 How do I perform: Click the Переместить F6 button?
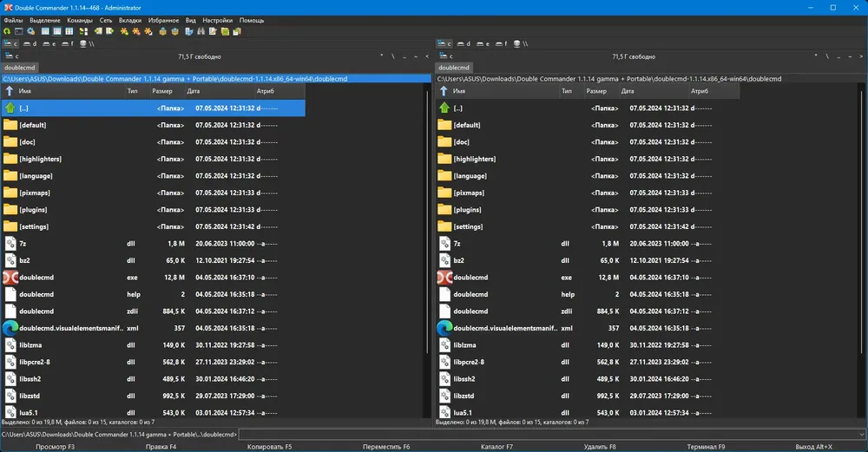coord(386,447)
